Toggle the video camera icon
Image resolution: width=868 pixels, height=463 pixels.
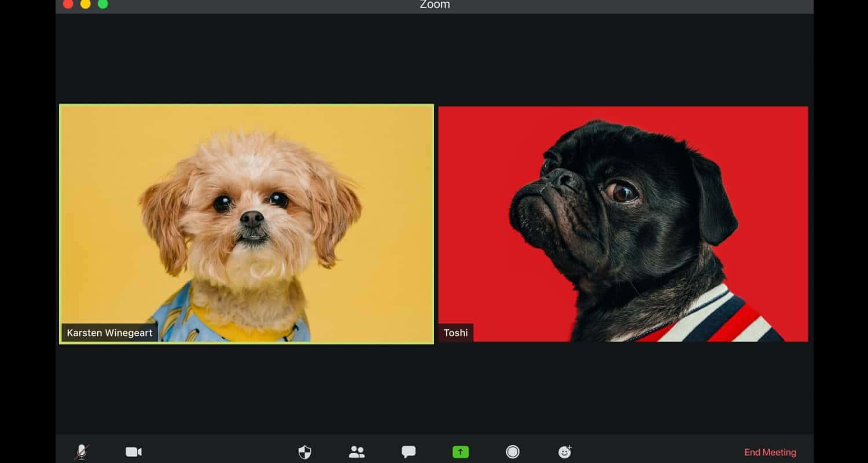tap(134, 452)
